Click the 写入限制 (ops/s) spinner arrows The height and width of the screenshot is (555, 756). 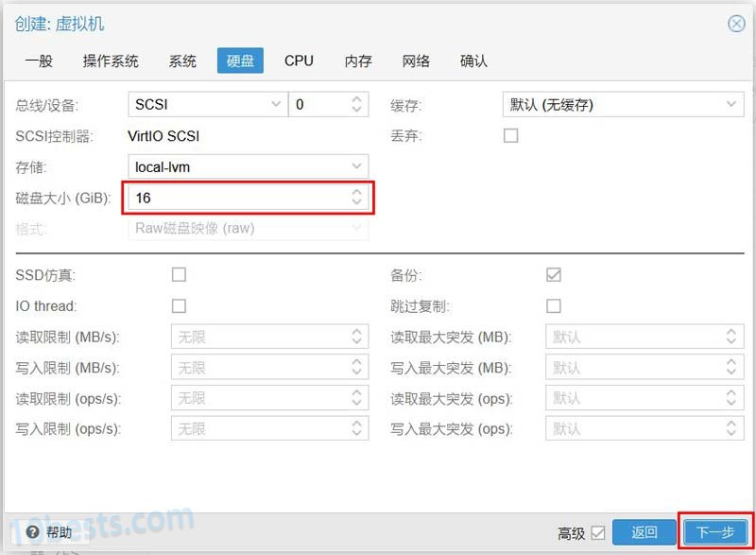coord(356,428)
